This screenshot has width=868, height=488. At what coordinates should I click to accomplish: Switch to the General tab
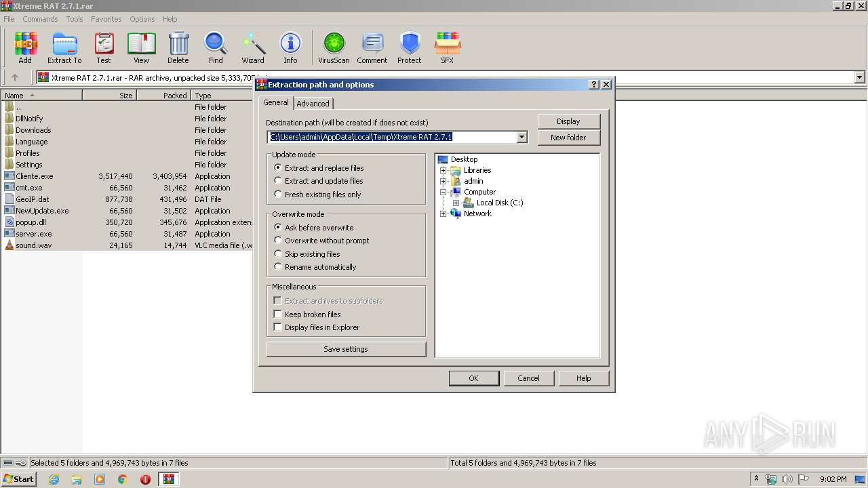[276, 102]
